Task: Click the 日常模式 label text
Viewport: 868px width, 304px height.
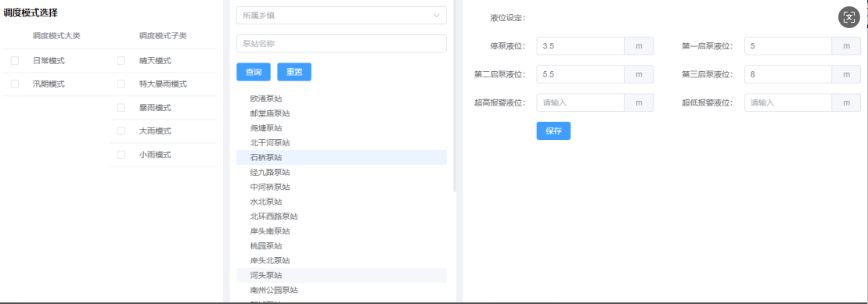Action: click(49, 61)
